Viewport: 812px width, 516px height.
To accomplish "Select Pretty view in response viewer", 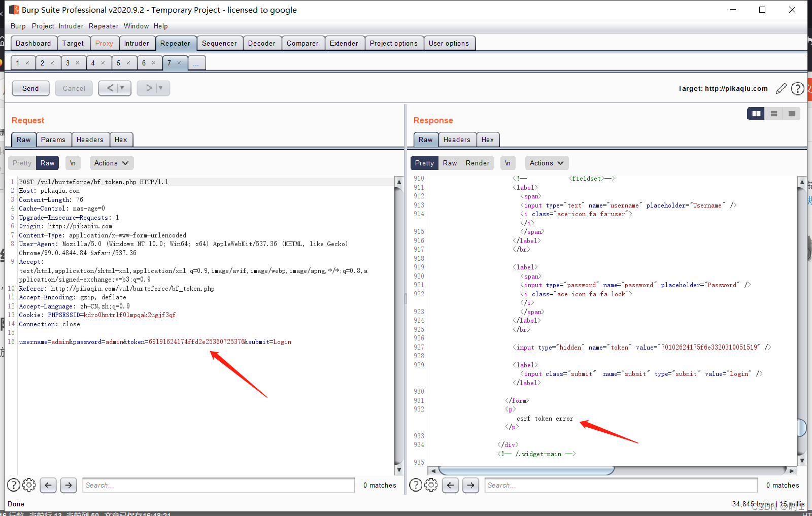I will tap(424, 163).
